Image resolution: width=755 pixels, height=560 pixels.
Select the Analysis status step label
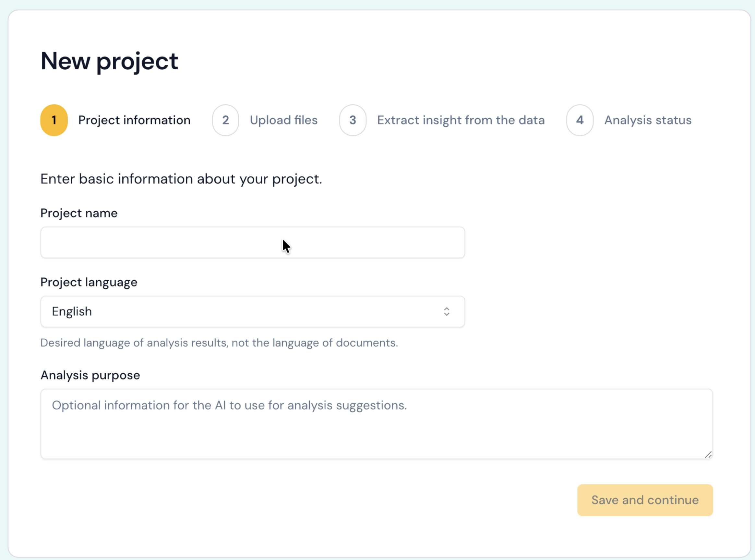(648, 120)
